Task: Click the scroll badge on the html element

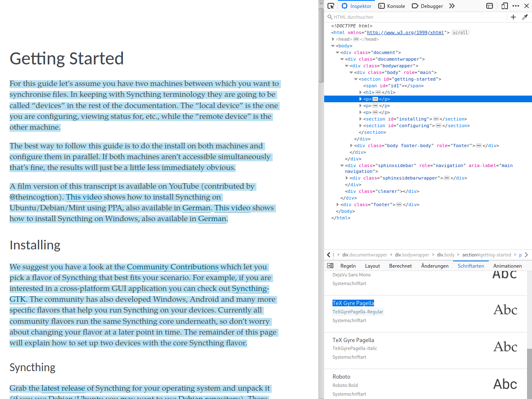Action: (x=461, y=32)
